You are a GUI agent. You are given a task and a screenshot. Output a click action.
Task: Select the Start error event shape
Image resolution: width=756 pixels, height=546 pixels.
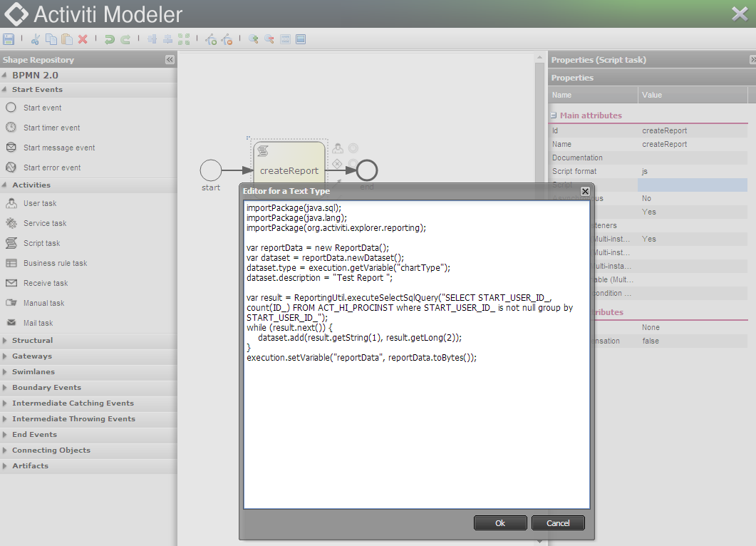(x=52, y=168)
